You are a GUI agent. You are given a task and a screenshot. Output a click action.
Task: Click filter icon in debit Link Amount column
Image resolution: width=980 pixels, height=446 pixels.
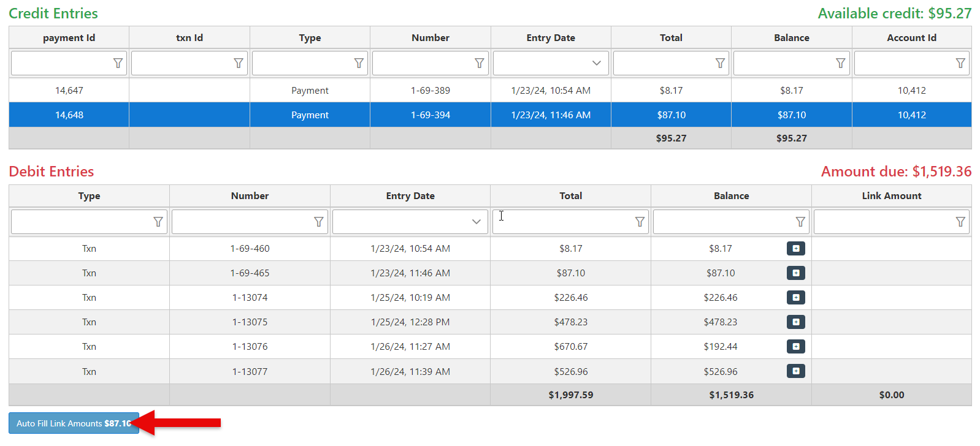tap(960, 222)
